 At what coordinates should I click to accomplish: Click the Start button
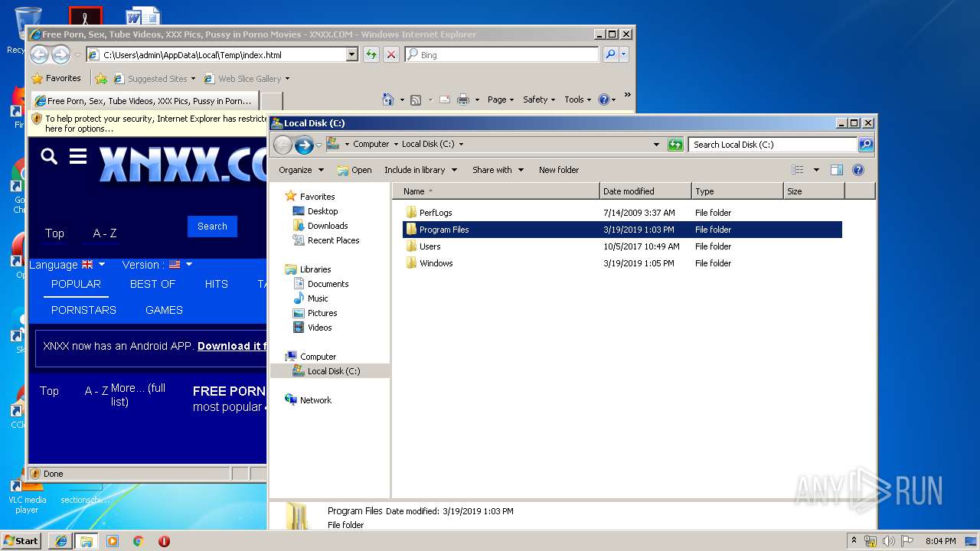click(21, 541)
